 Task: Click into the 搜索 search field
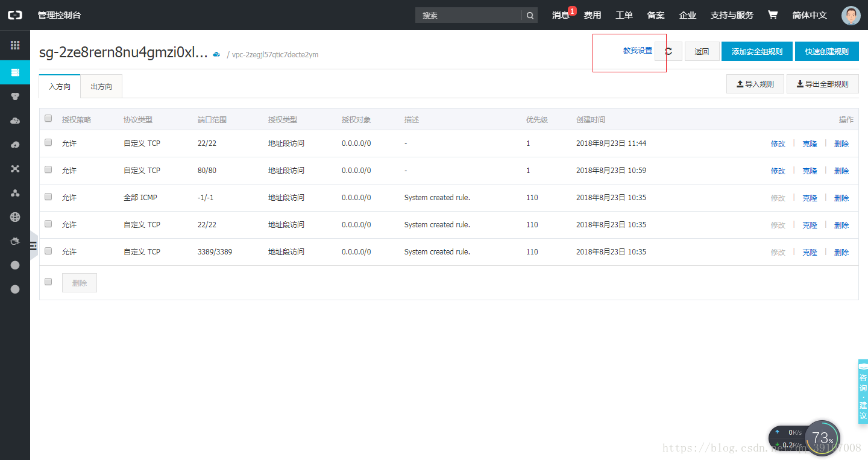[468, 16]
